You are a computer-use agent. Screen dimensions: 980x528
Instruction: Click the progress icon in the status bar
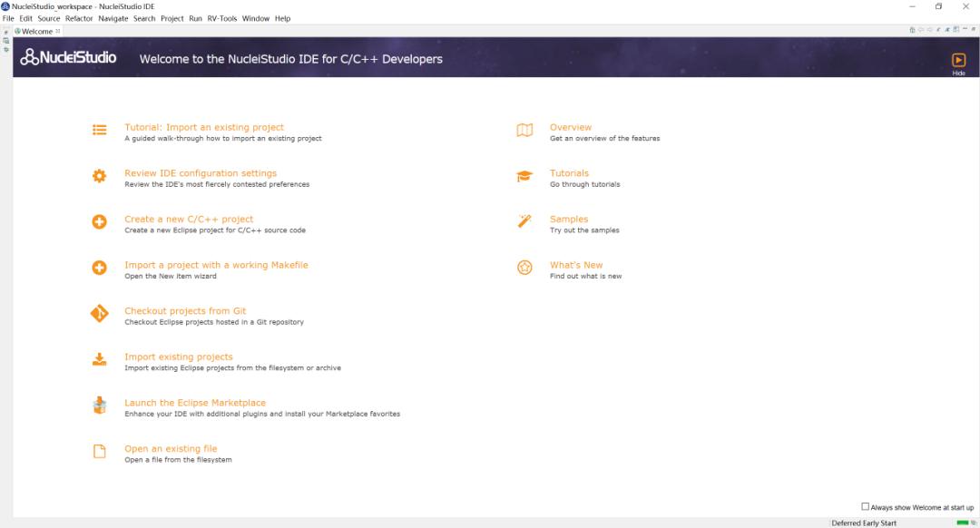[x=974, y=523]
